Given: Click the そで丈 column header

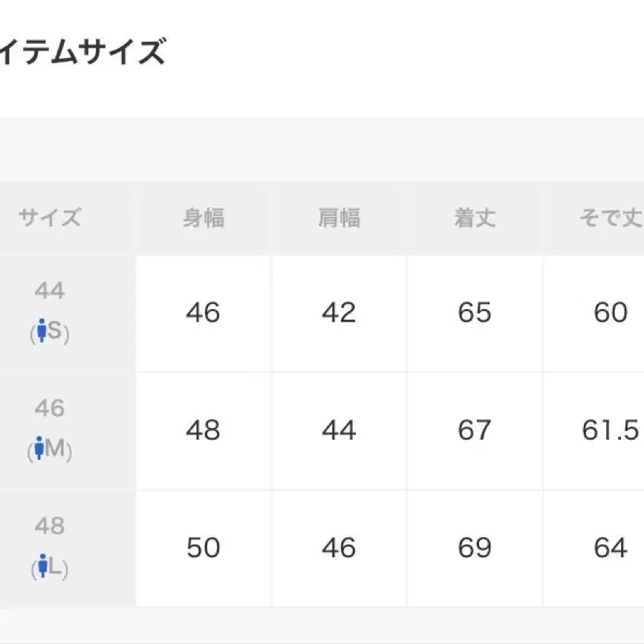Looking at the screenshot, I should coord(611,218).
